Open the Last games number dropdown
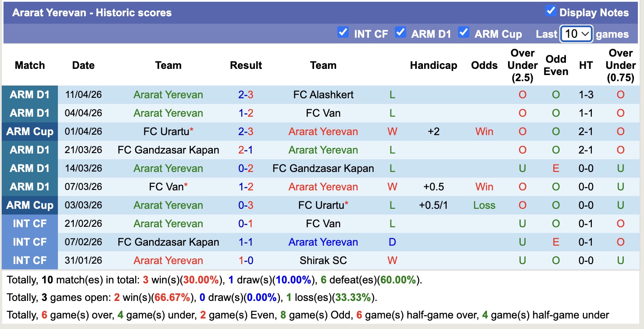644x329 pixels. tap(576, 33)
